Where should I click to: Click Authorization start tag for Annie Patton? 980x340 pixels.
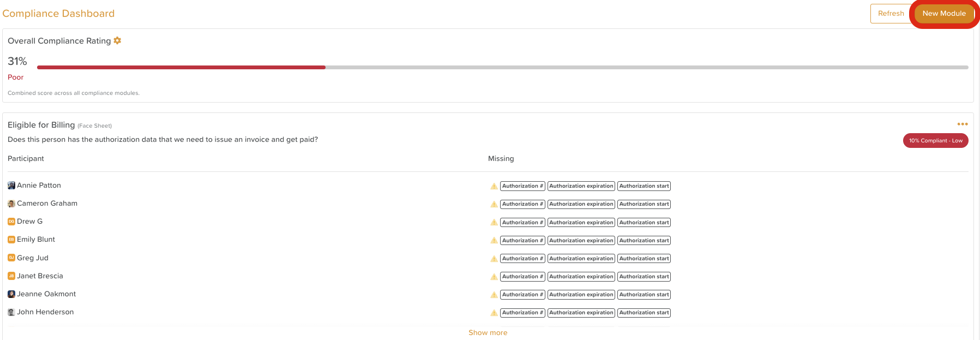point(644,186)
